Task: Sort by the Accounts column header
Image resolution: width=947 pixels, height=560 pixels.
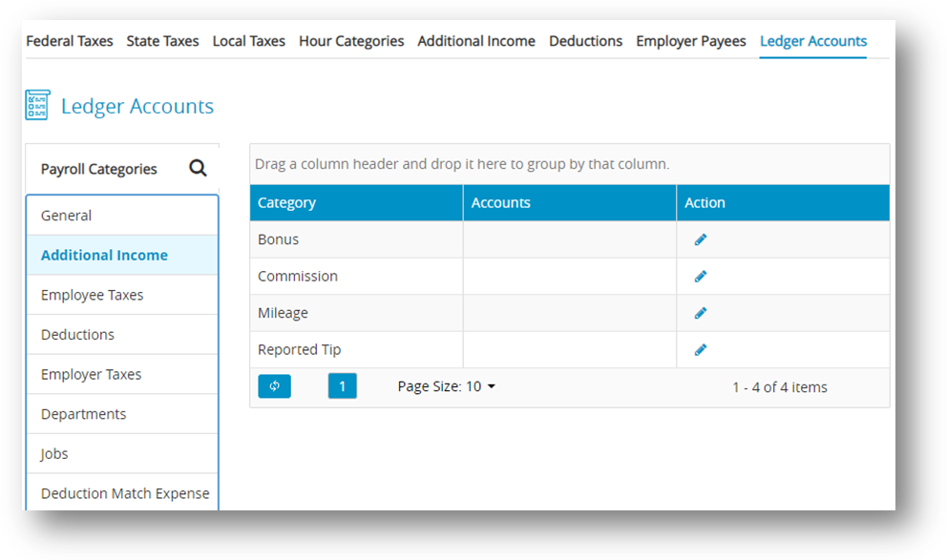Action: pos(500,202)
